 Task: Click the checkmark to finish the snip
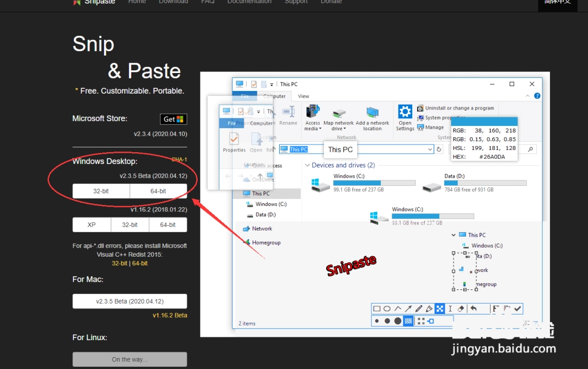(x=518, y=308)
